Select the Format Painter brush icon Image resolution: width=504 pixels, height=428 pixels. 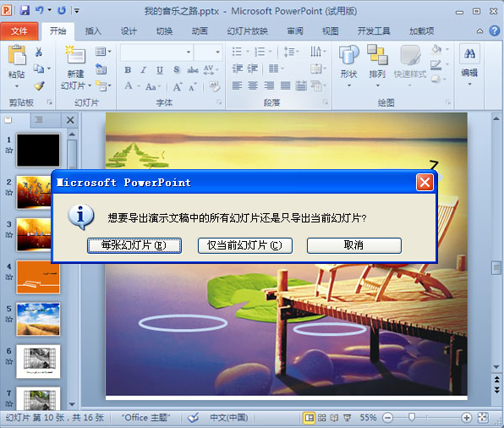[x=39, y=86]
